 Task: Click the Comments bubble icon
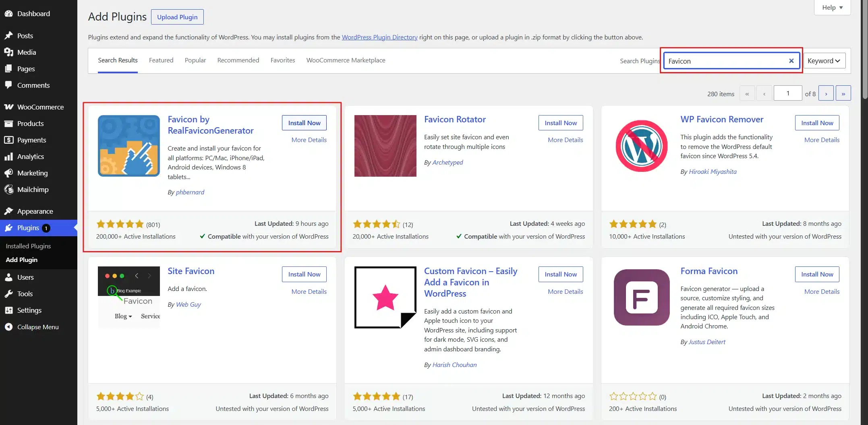(x=8, y=85)
